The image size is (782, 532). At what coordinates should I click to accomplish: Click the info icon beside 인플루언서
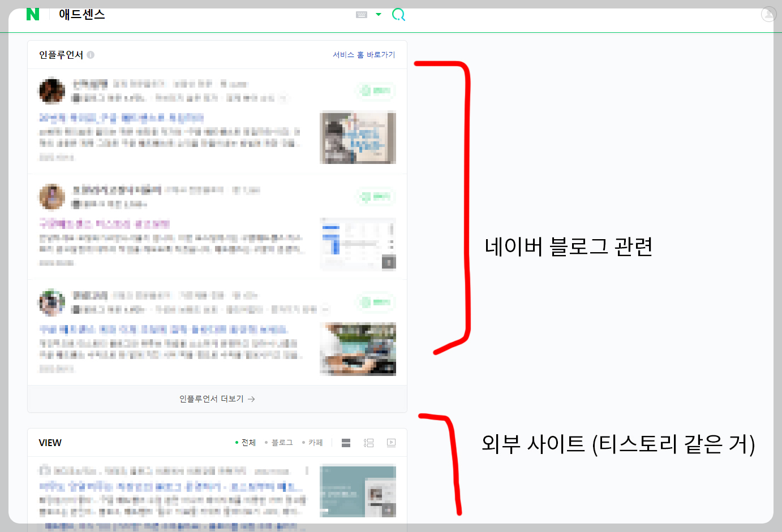91,55
